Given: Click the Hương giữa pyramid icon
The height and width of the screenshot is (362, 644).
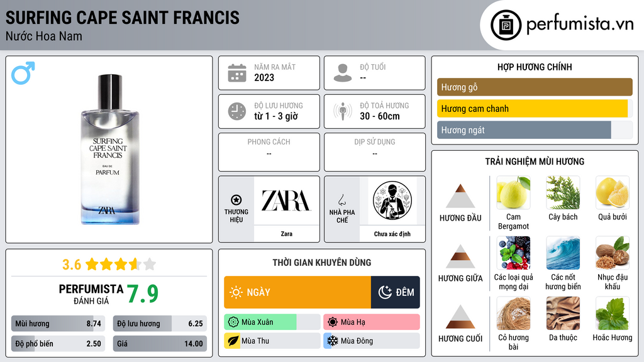Looking at the screenshot, I should (460, 256).
